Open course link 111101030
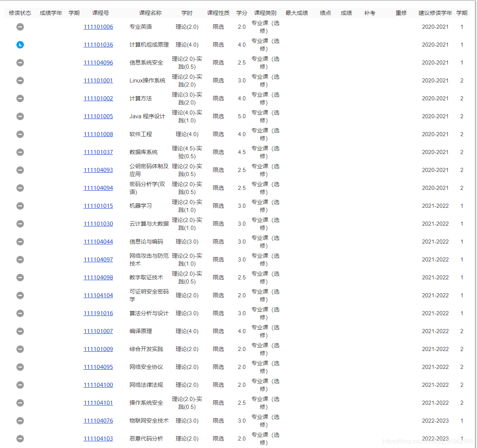Screen dimensions: 477x448 click(98, 224)
